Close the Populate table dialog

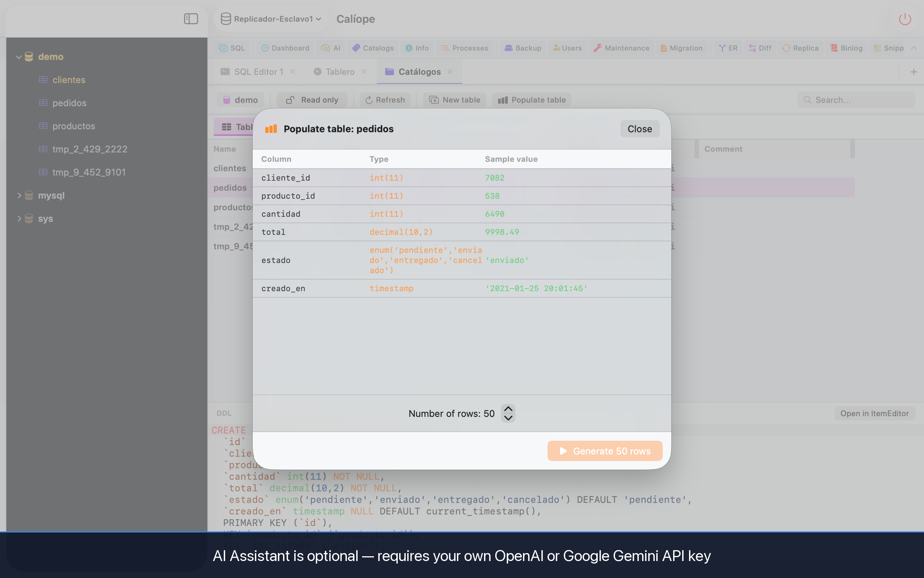click(x=640, y=129)
